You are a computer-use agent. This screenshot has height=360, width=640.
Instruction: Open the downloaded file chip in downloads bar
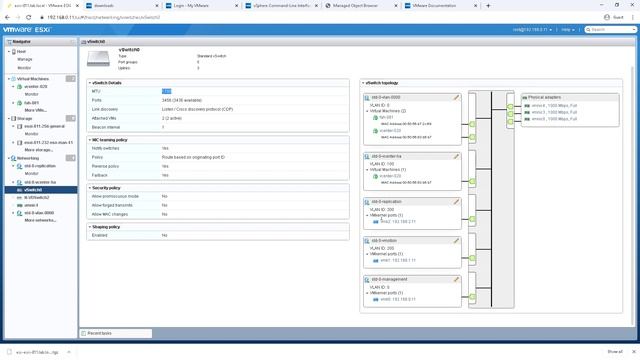tap(38, 352)
